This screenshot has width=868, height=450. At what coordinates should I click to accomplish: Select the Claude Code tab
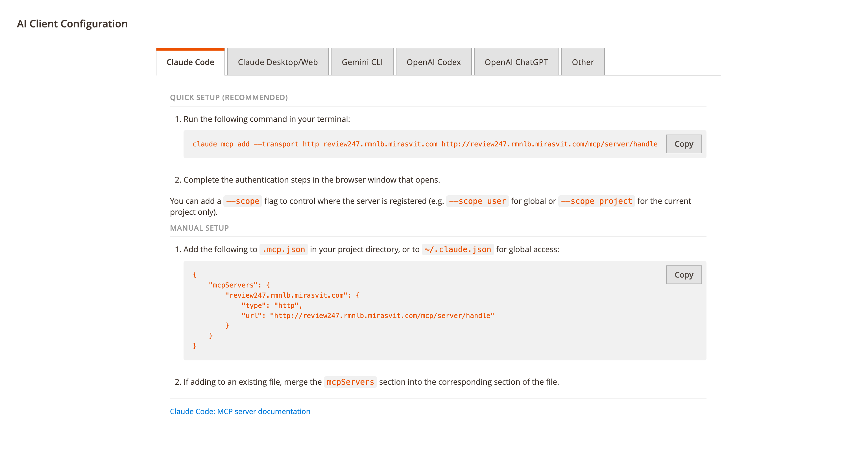click(x=190, y=62)
